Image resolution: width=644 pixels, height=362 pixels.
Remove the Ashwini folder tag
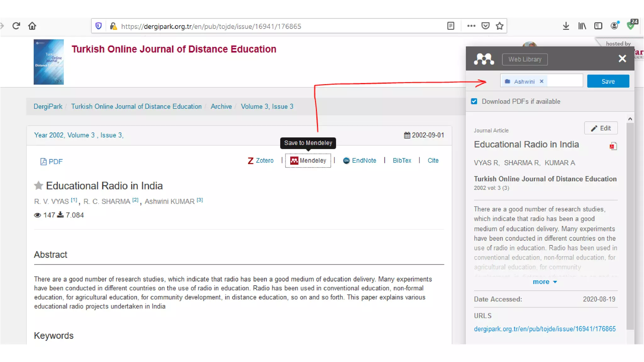point(541,81)
